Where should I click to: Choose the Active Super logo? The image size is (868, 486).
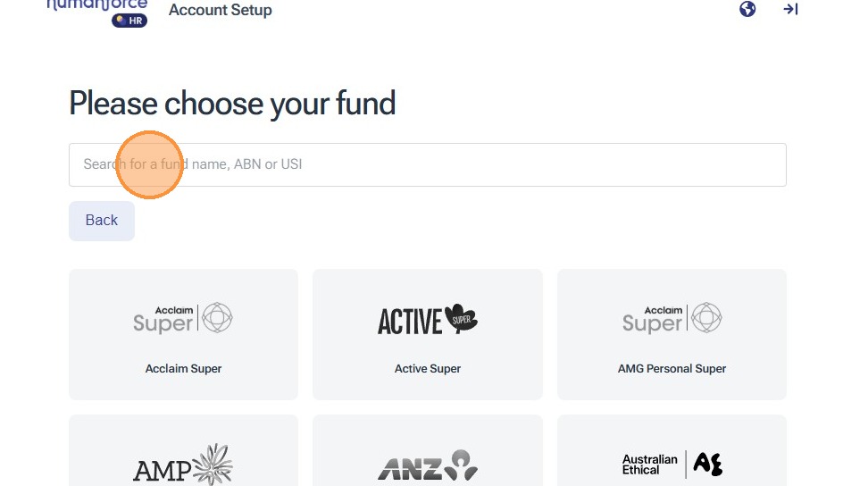tap(427, 320)
